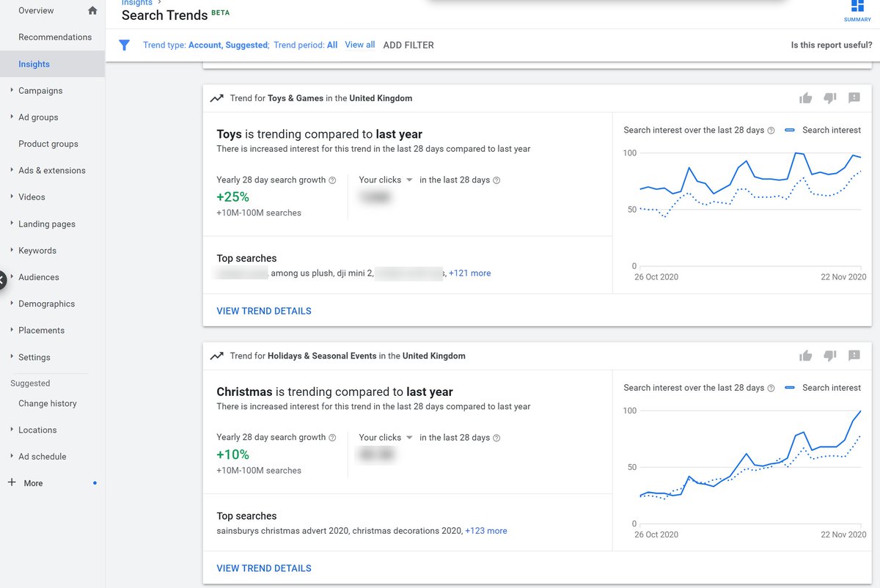This screenshot has height=588, width=880.
Task: Open Product groups in the sidebar
Action: pos(48,144)
